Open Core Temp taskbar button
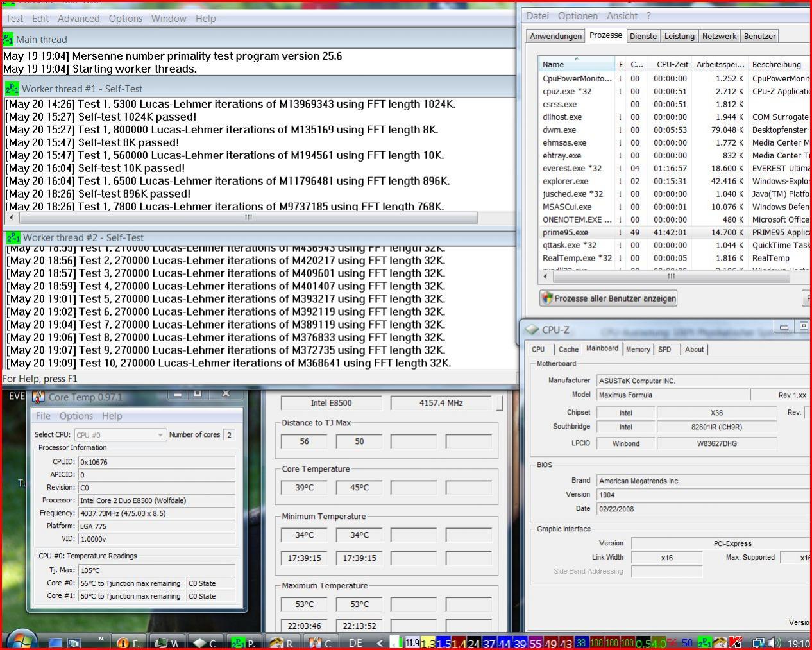Image resolution: width=812 pixels, height=650 pixels. coord(322,643)
